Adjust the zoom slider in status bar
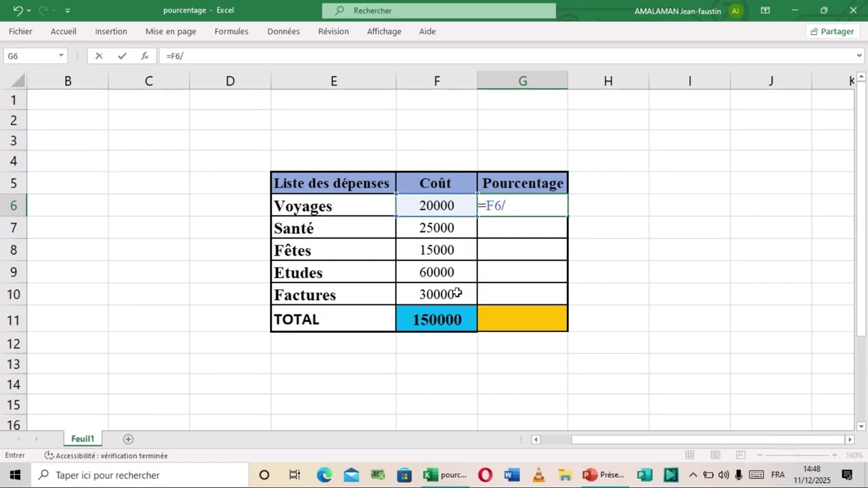868x488 pixels. pos(797,455)
